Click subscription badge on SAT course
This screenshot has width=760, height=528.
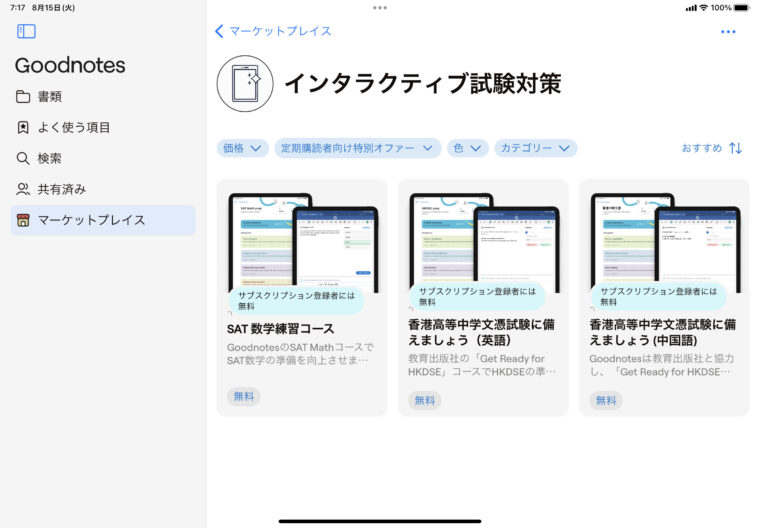tap(296, 301)
